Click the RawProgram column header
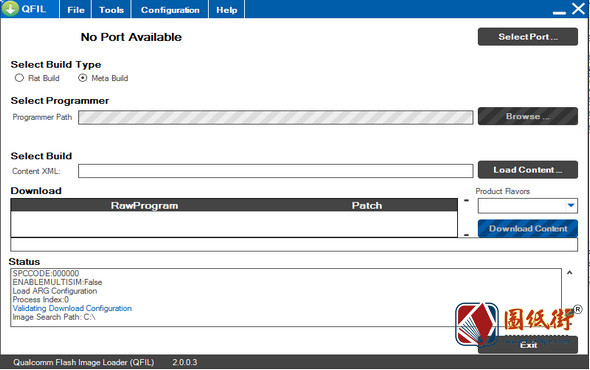This screenshot has height=370, width=590. [144, 206]
